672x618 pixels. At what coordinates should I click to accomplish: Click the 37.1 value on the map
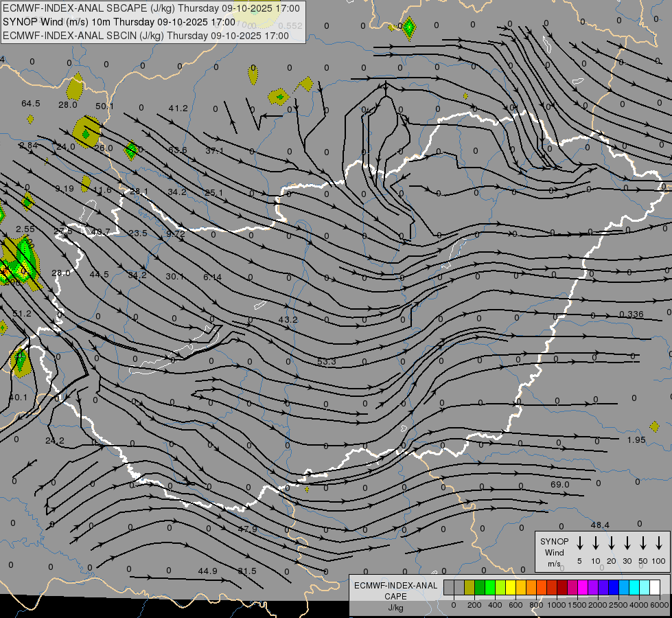tap(214, 150)
